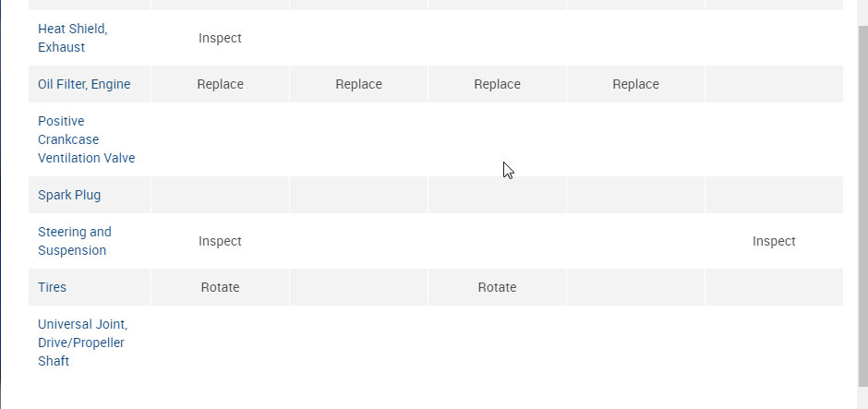Screen dimensions: 868x409
Task: Click empty first cell in Spark Plug row
Action: (x=220, y=195)
